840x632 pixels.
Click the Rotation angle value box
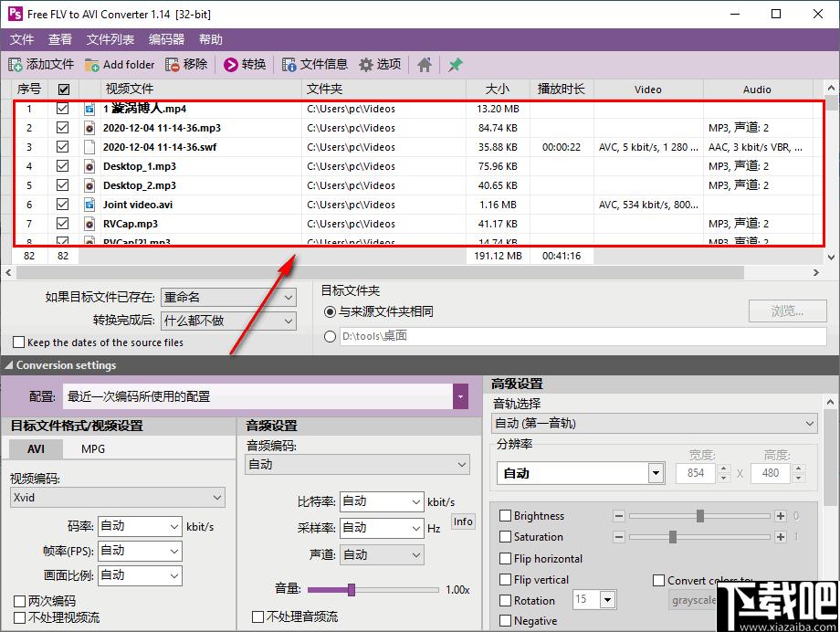coord(586,599)
